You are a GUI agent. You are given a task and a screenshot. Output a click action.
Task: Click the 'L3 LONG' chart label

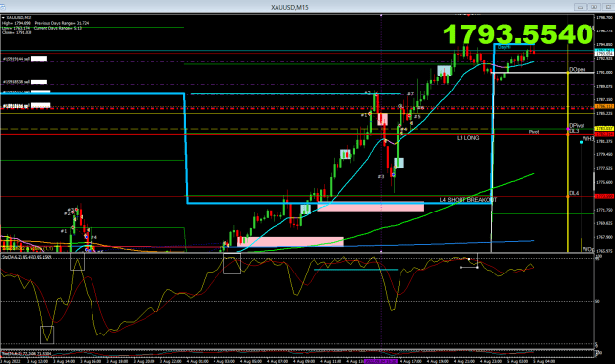click(x=468, y=138)
